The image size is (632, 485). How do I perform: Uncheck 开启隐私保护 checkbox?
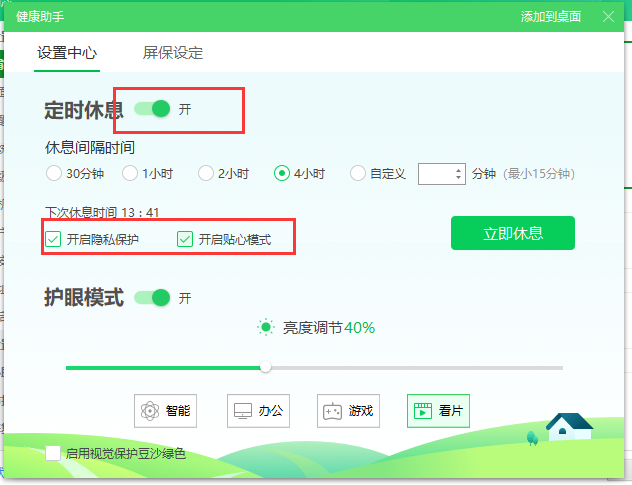[x=53, y=239]
